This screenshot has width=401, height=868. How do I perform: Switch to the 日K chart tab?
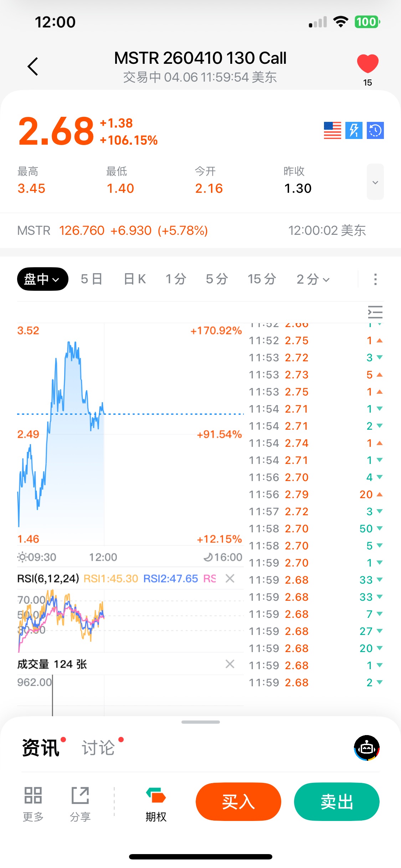coord(134,279)
